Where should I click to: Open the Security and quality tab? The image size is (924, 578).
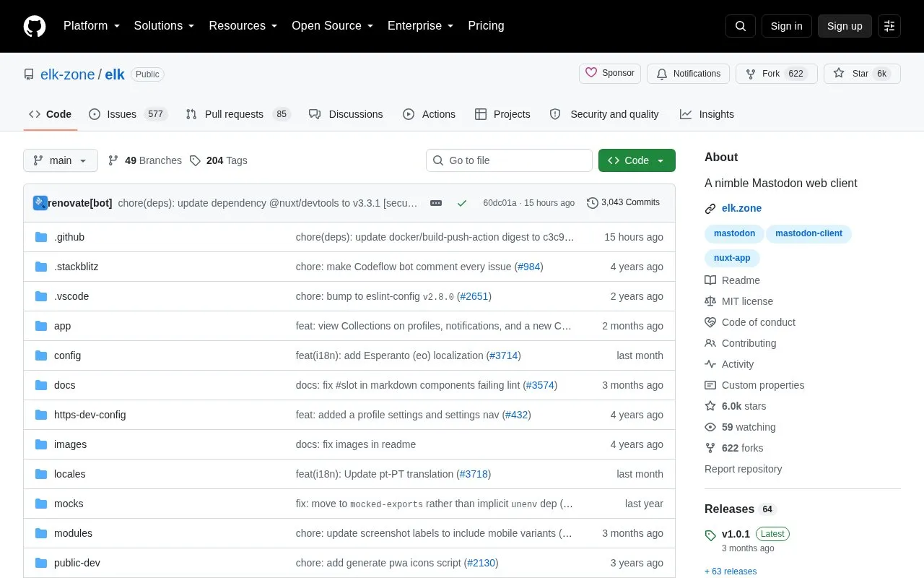click(x=604, y=114)
